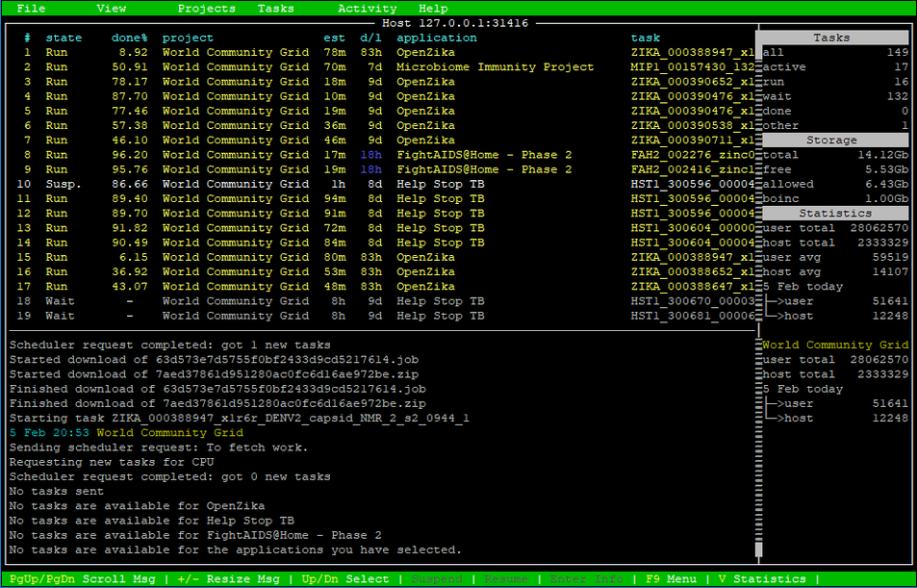
Task: Select task row 8 FightAIDS@Home at 96.20%
Action: pos(385,155)
